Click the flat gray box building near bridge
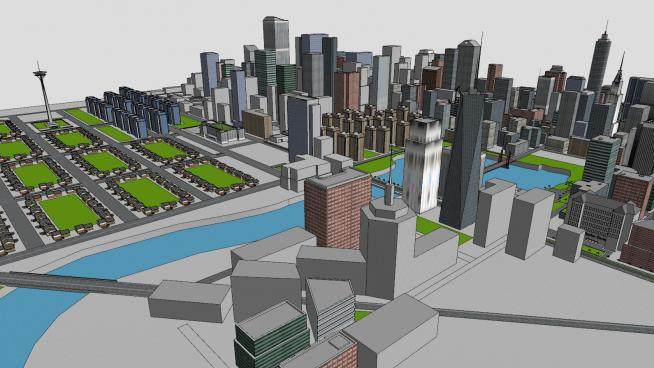 tap(190, 301)
